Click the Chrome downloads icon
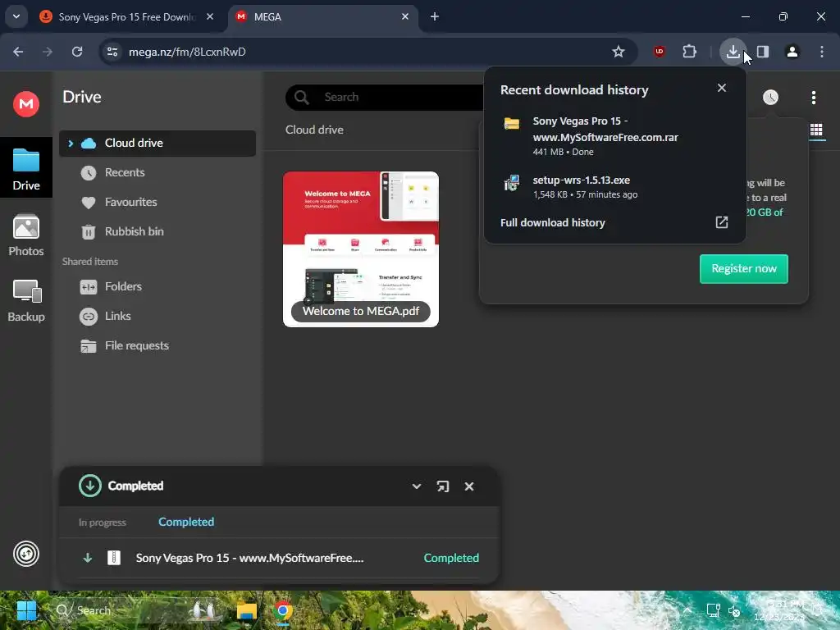 733,52
